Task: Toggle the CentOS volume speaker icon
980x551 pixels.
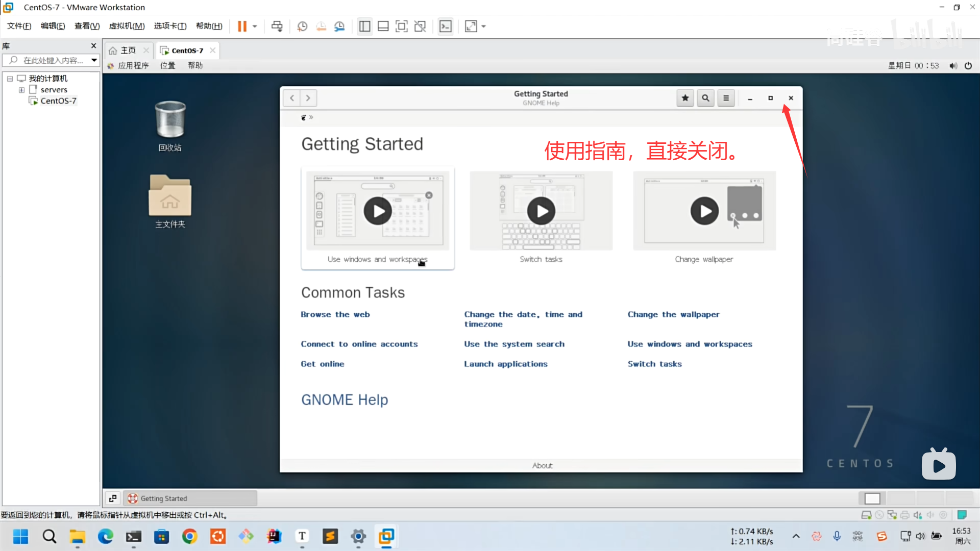Action: click(x=953, y=66)
